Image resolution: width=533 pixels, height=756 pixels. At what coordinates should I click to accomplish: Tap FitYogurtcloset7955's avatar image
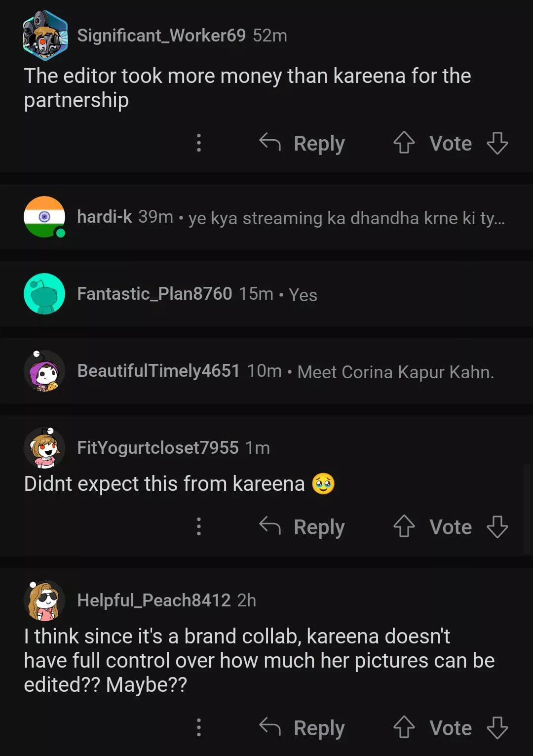click(x=44, y=448)
